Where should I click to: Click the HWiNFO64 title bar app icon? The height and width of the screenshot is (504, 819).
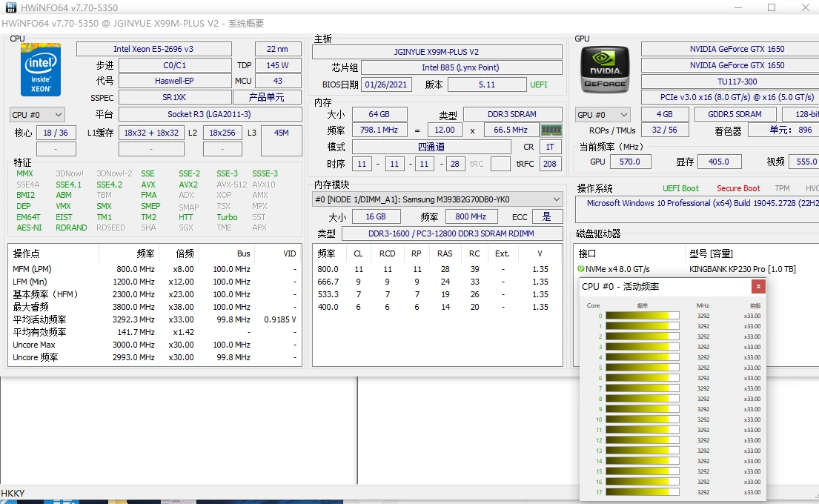tap(10, 7)
